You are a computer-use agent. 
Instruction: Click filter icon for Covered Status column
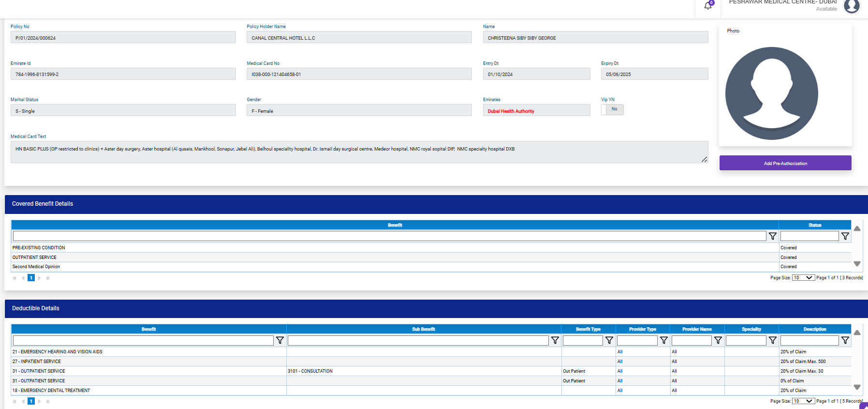point(845,236)
